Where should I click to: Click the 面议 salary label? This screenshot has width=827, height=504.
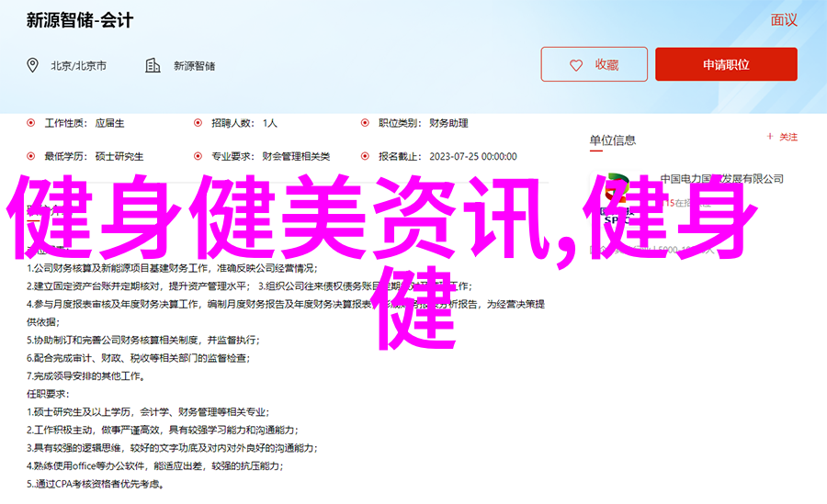[x=783, y=20]
